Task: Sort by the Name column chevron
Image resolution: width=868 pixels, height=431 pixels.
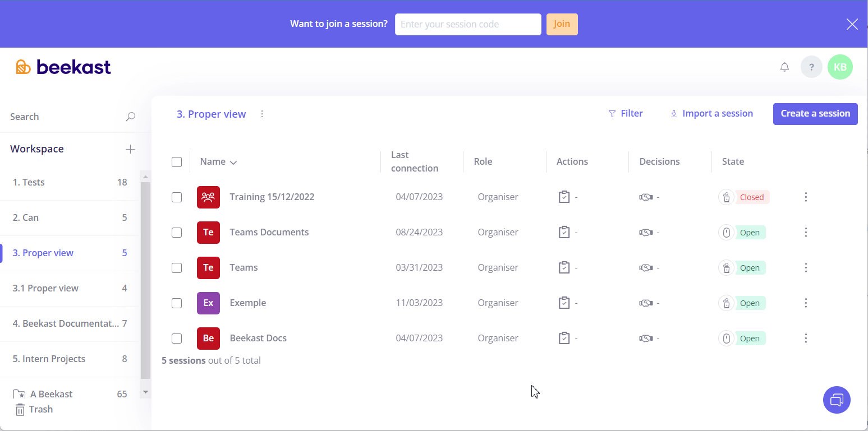Action: pyautogui.click(x=233, y=163)
